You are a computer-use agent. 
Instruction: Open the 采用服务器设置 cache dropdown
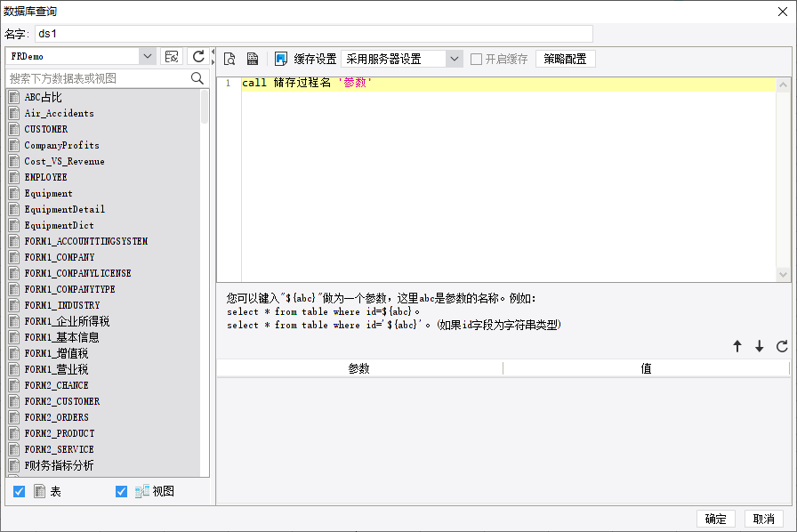(x=454, y=59)
